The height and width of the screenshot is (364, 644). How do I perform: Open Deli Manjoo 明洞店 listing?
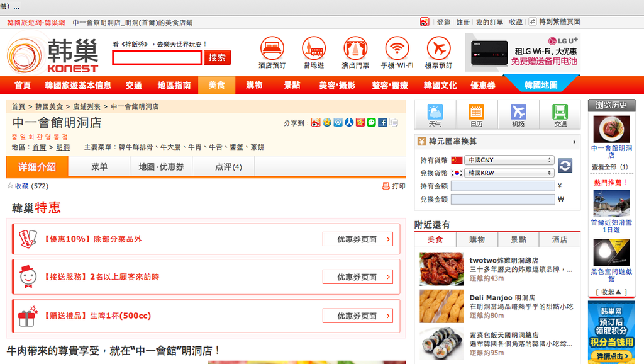point(502,297)
